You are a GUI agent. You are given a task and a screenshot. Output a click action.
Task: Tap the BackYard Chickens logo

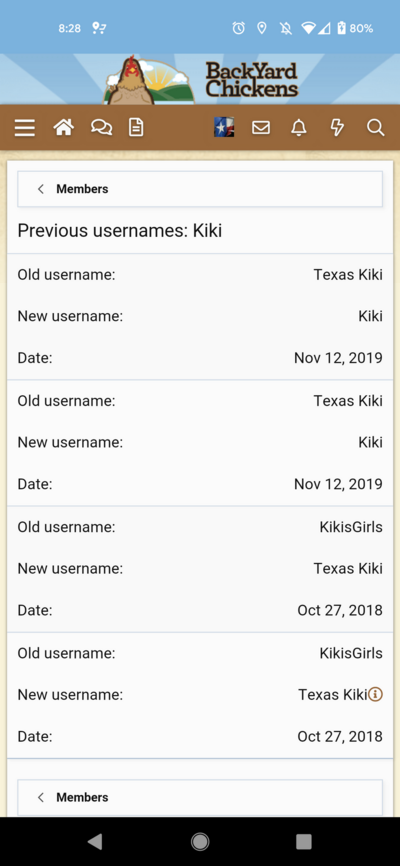tap(201, 79)
